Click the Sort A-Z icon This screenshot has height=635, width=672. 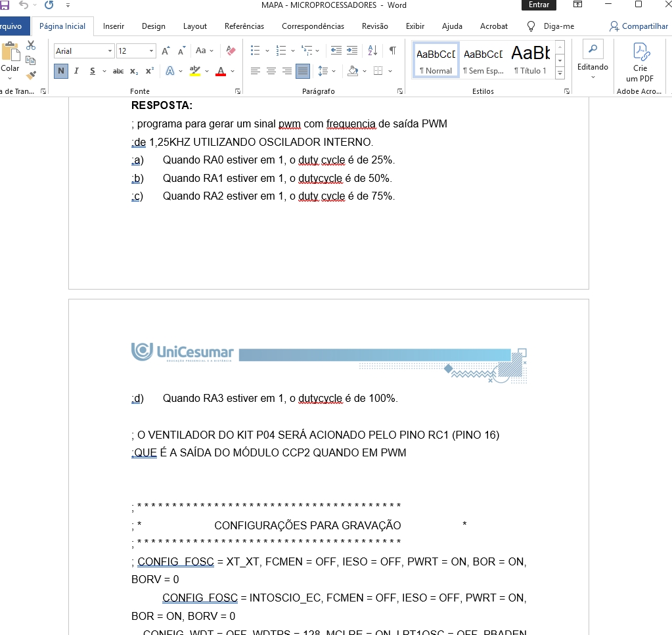372,51
